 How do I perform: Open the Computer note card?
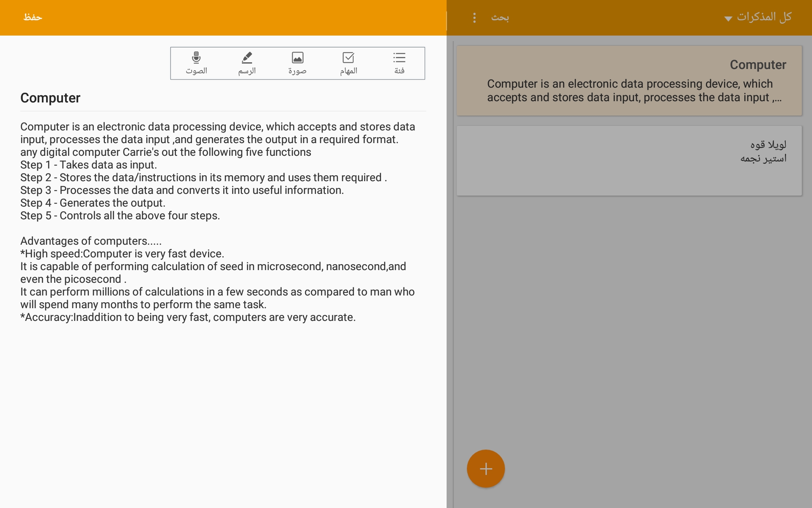629,81
